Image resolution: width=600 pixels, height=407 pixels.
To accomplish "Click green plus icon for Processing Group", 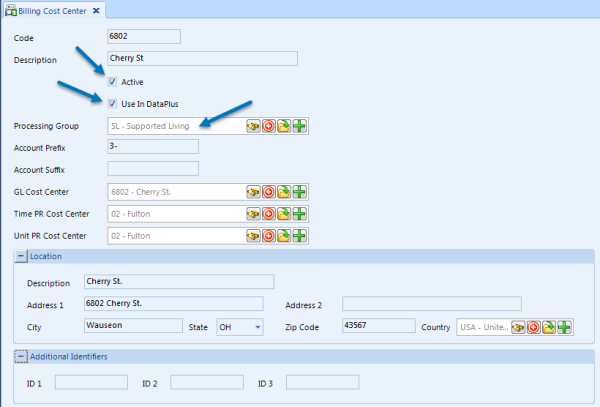I will 299,126.
